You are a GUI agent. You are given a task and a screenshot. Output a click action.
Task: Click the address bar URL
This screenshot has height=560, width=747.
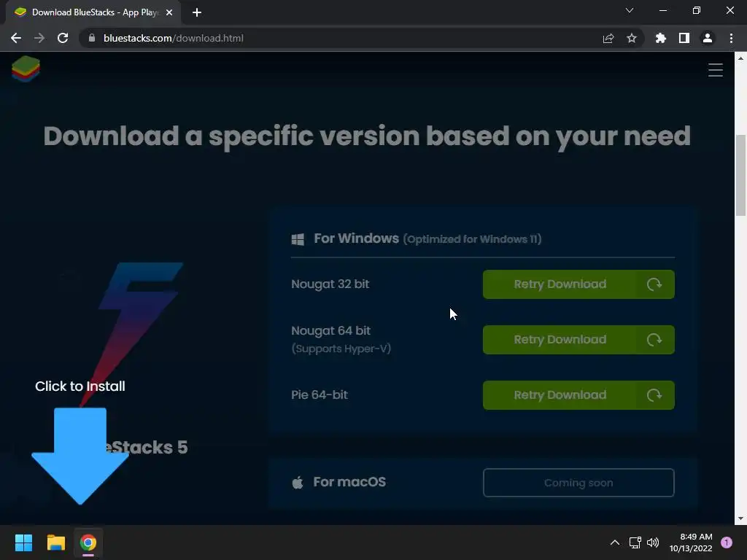(x=174, y=38)
